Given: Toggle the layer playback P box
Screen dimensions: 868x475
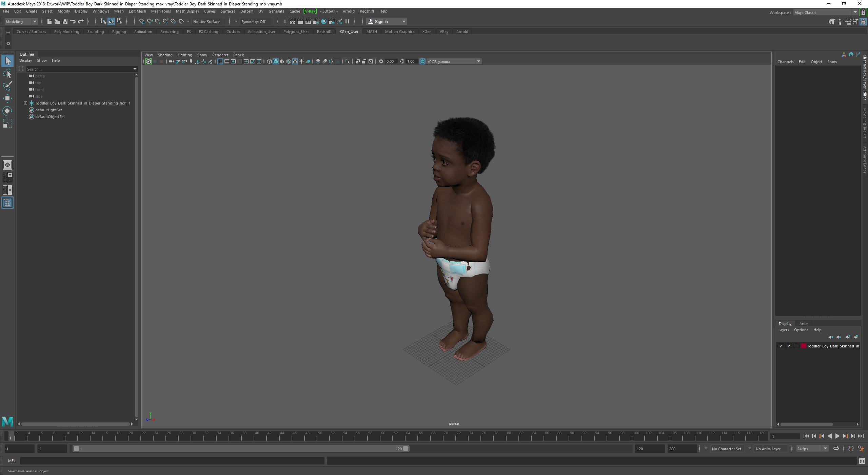Looking at the screenshot, I should click(789, 346).
